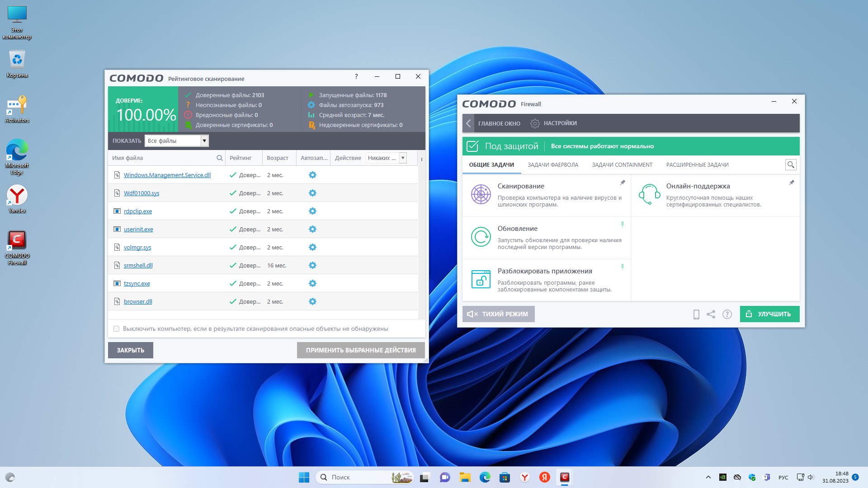Screen dimensions: 868x488
Task: Toggle the pin on the Сканирование tile
Action: tap(623, 183)
